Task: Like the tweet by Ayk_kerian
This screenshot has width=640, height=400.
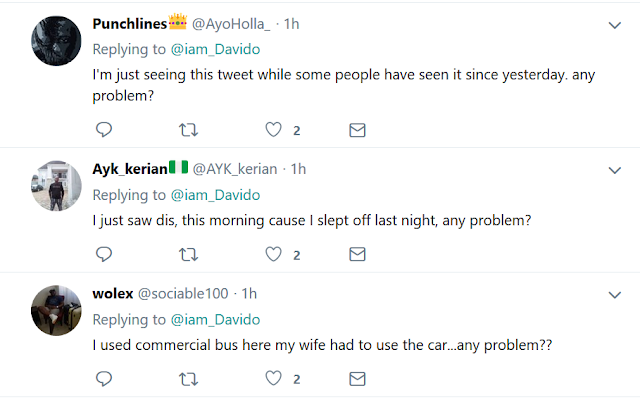Action: [271, 255]
